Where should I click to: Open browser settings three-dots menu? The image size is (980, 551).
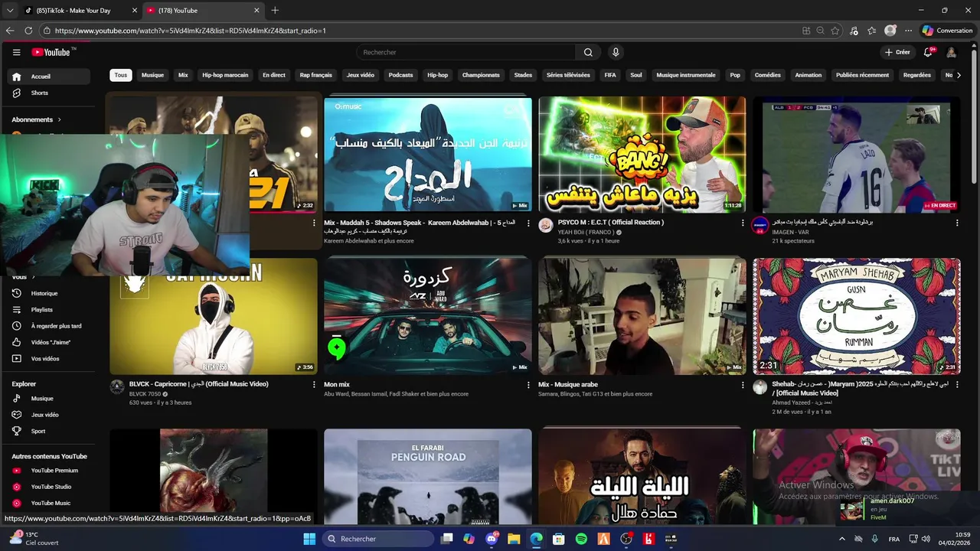908,31
